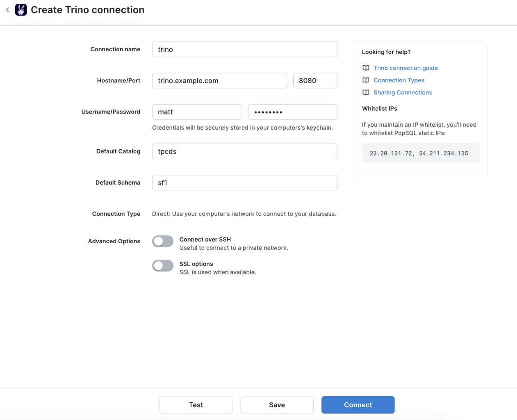
Task: Click the Create Trino connection heading
Action: pos(88,10)
